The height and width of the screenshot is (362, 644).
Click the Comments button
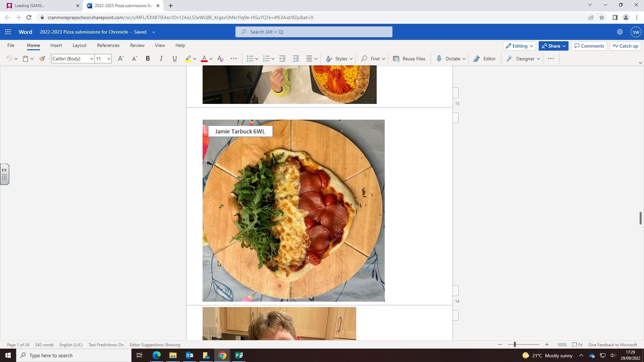pyautogui.click(x=589, y=46)
